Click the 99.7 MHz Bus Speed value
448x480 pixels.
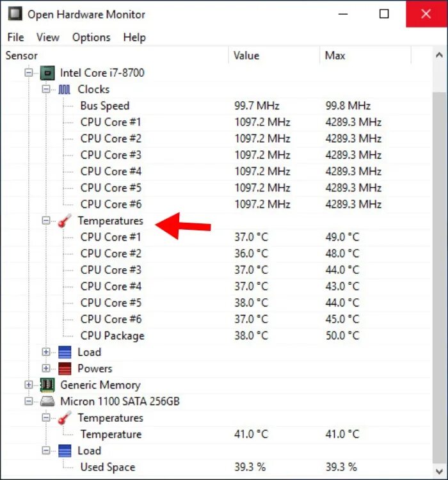pyautogui.click(x=257, y=106)
